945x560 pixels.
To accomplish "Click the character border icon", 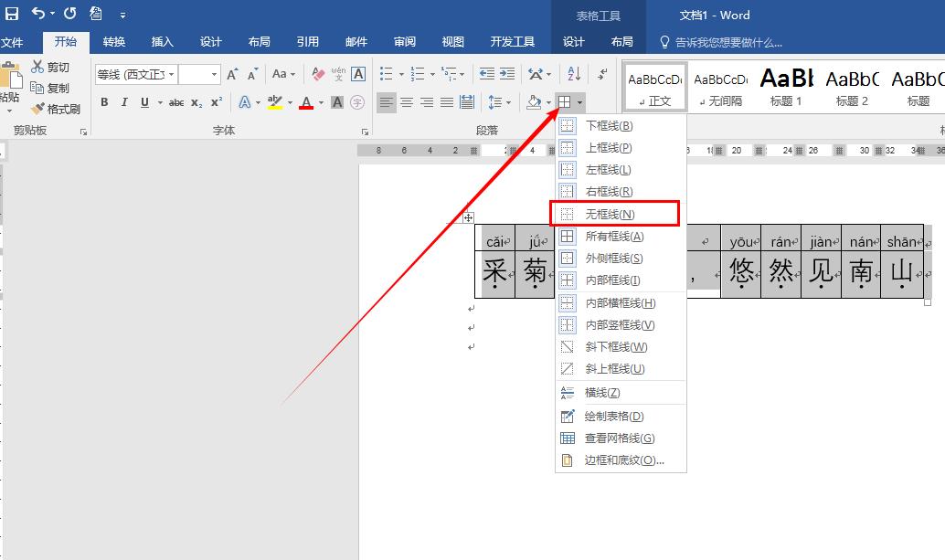I will point(358,75).
